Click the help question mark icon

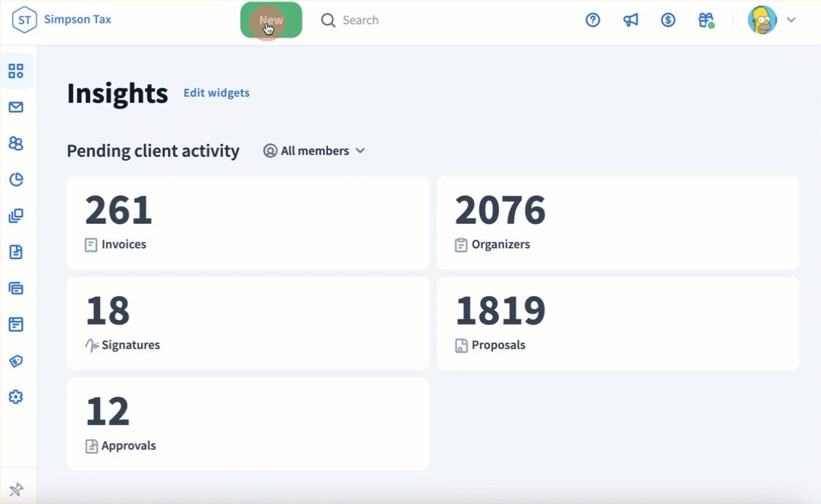[593, 20]
